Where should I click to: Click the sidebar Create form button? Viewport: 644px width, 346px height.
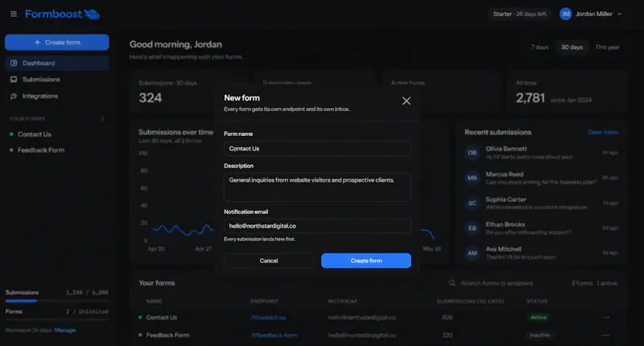click(57, 43)
